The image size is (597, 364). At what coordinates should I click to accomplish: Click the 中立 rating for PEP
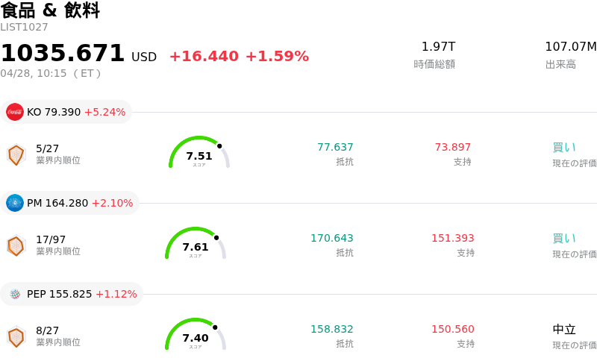tap(564, 330)
